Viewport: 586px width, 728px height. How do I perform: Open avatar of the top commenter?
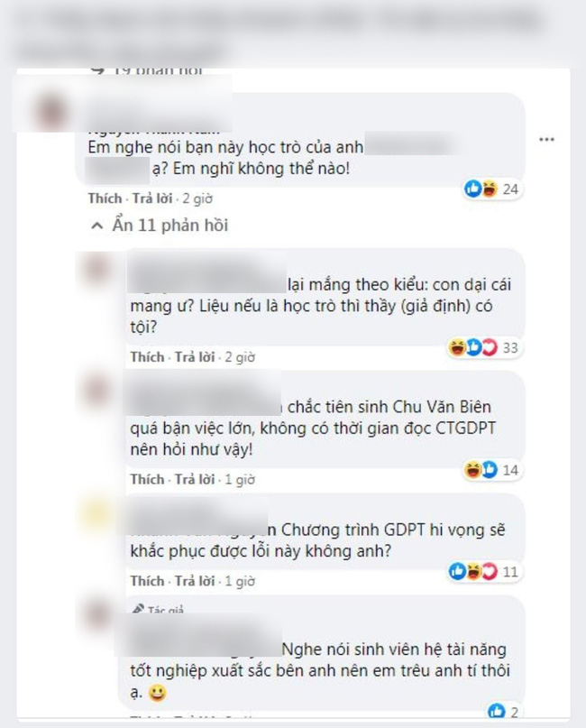tap(50, 110)
